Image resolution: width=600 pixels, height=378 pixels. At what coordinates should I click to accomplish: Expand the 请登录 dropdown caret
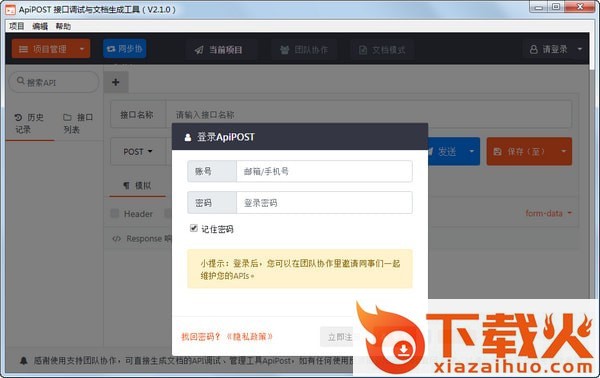[580, 49]
